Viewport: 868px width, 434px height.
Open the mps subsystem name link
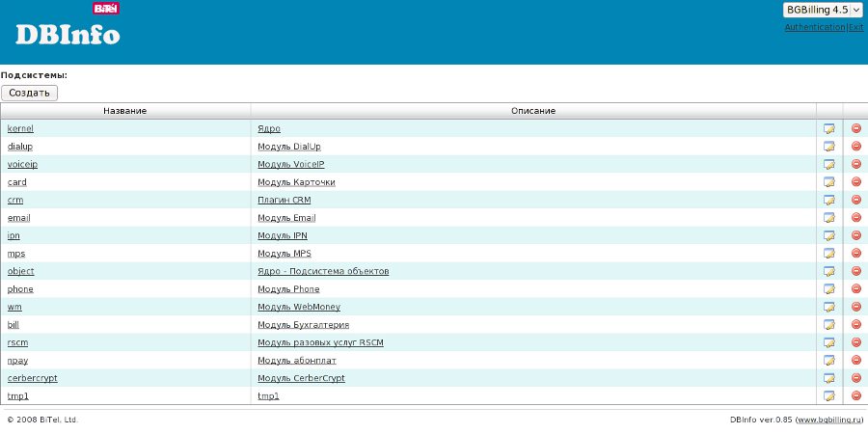coord(16,253)
